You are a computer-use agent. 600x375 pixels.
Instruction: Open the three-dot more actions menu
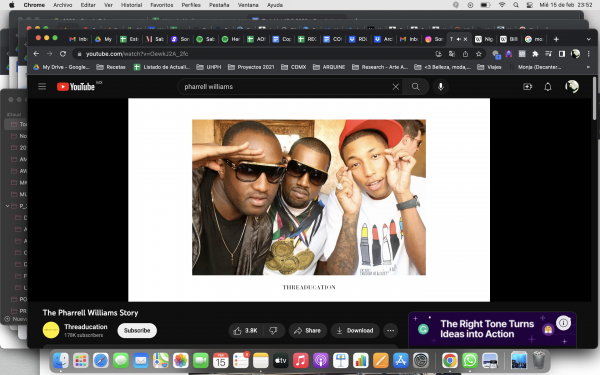coord(390,331)
